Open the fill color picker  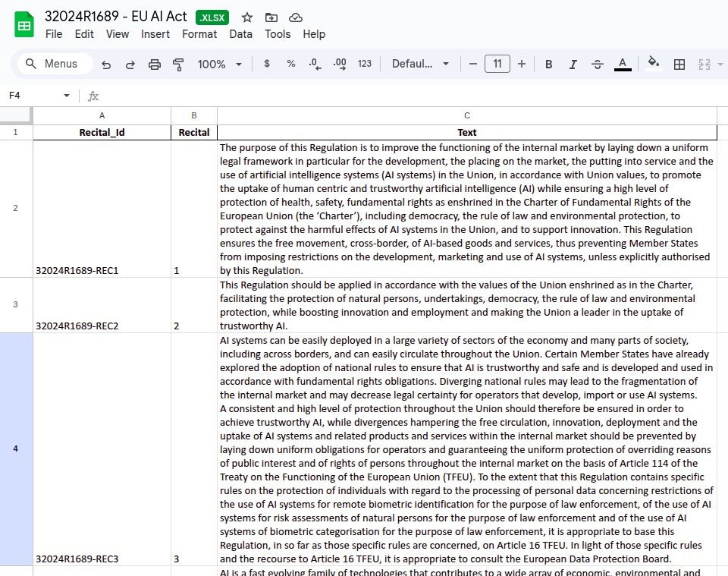click(654, 63)
